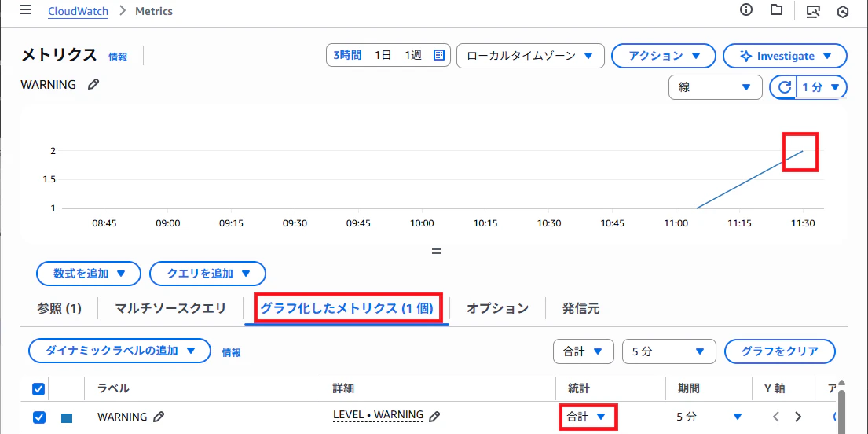
Task: Open the オプション tab
Action: (x=498, y=309)
